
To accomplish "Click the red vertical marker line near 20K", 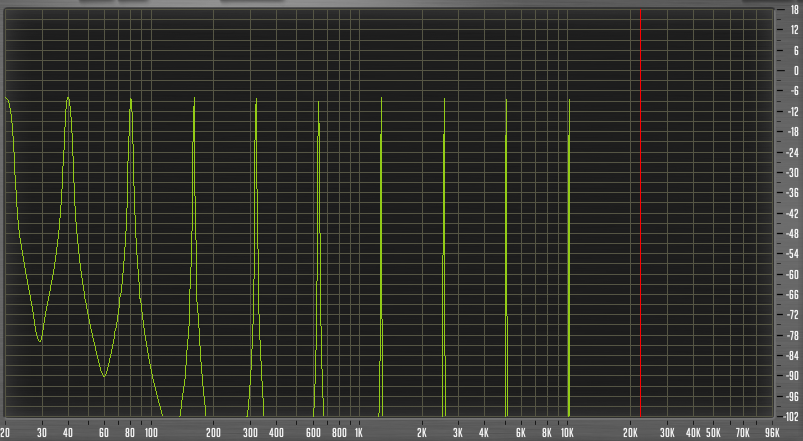I will point(640,213).
